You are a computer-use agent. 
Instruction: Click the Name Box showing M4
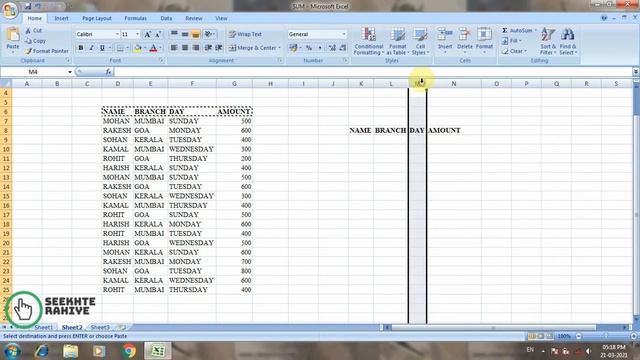pyautogui.click(x=36, y=72)
